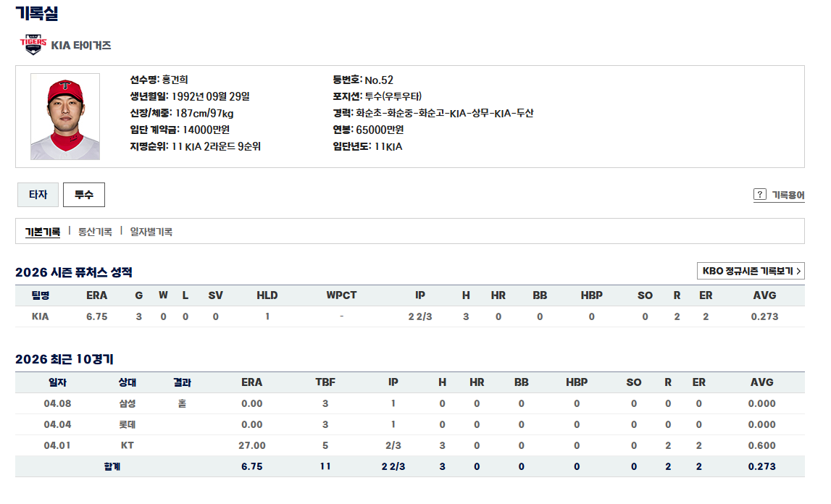Click the 삼성 opponent cell
This screenshot has height=504, width=831.
click(x=127, y=404)
